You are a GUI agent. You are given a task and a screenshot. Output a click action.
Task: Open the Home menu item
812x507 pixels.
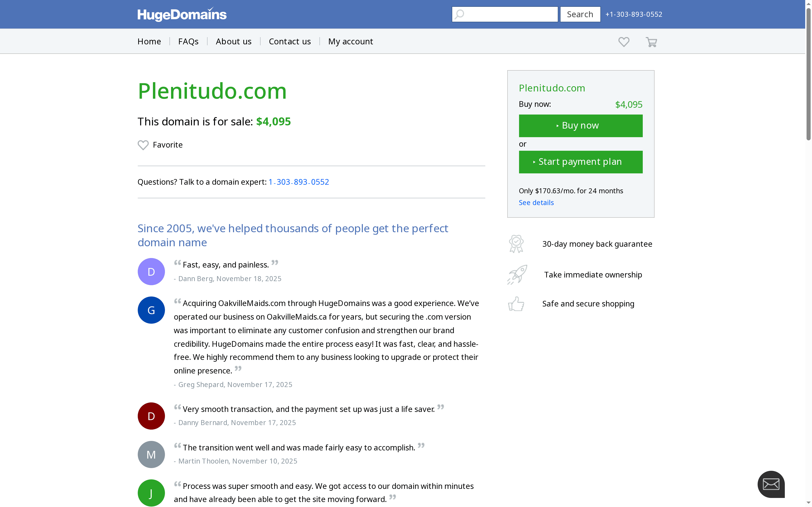pyautogui.click(x=149, y=41)
